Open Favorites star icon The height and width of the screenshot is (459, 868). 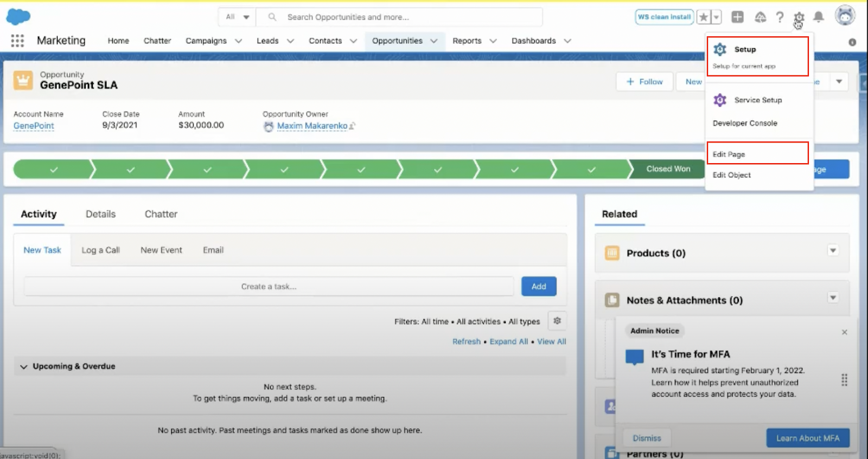point(704,17)
